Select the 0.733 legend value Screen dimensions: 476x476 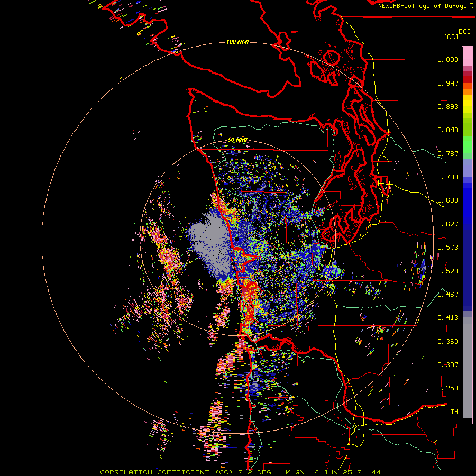pos(448,177)
